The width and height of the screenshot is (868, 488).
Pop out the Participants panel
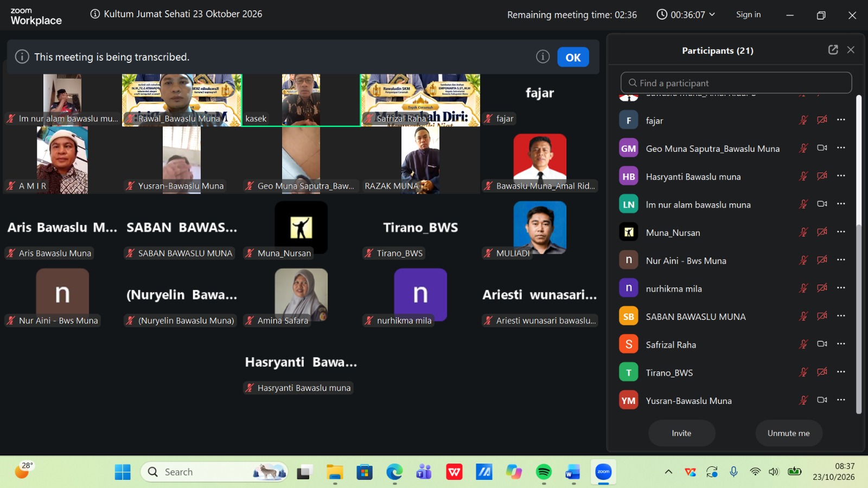pos(833,50)
